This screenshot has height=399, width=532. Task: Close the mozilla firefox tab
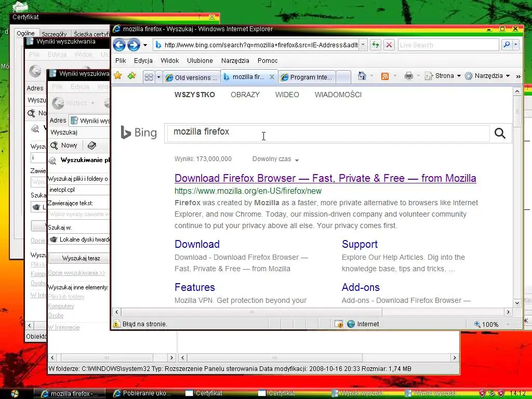pos(272,77)
